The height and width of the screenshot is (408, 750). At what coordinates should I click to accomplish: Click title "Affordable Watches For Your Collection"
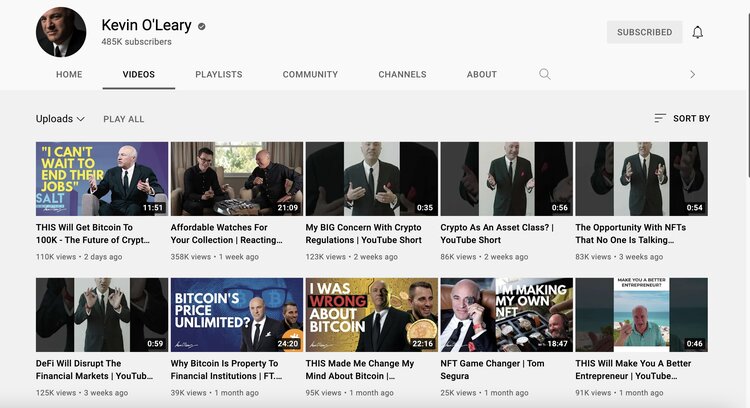coord(226,233)
